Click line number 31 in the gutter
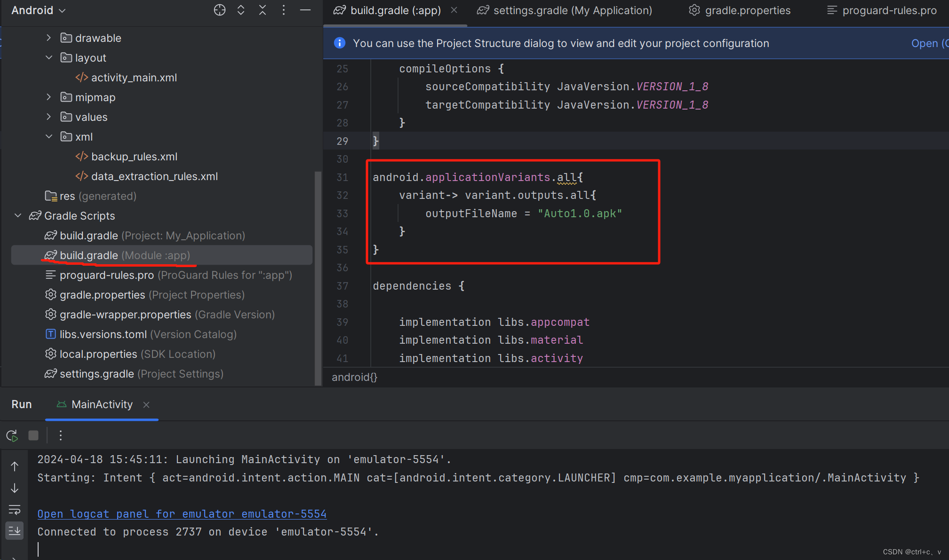The height and width of the screenshot is (560, 949). click(342, 177)
